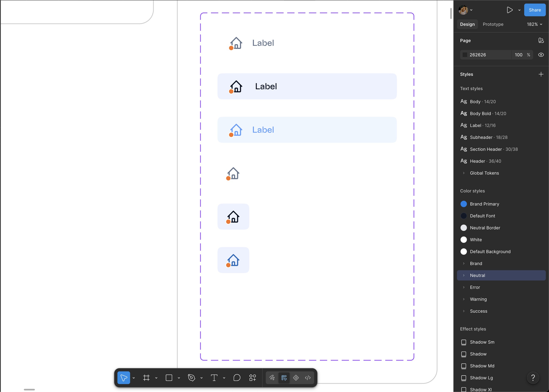The image size is (549, 392).
Task: Click the Share button
Action: (535, 10)
